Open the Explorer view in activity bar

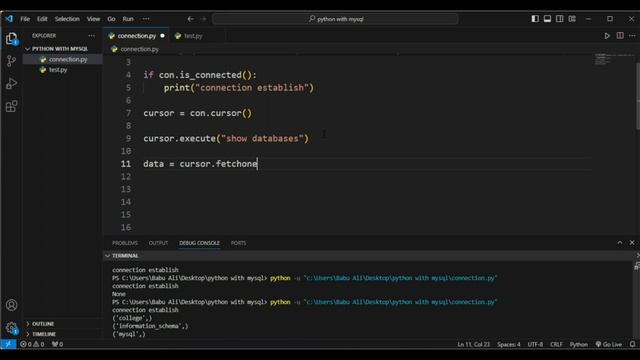(x=11, y=39)
